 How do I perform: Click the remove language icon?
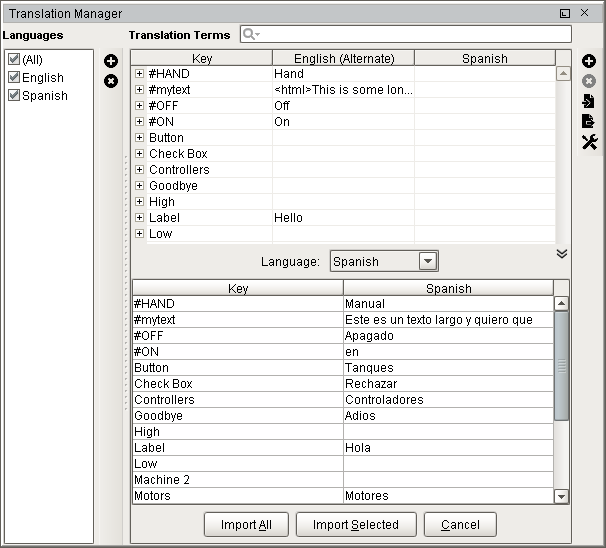[111, 80]
